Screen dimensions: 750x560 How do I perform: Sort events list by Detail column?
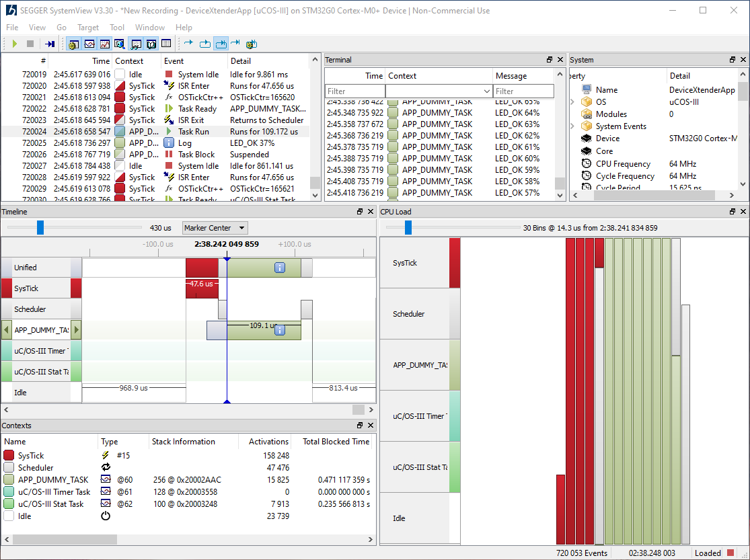pos(268,61)
